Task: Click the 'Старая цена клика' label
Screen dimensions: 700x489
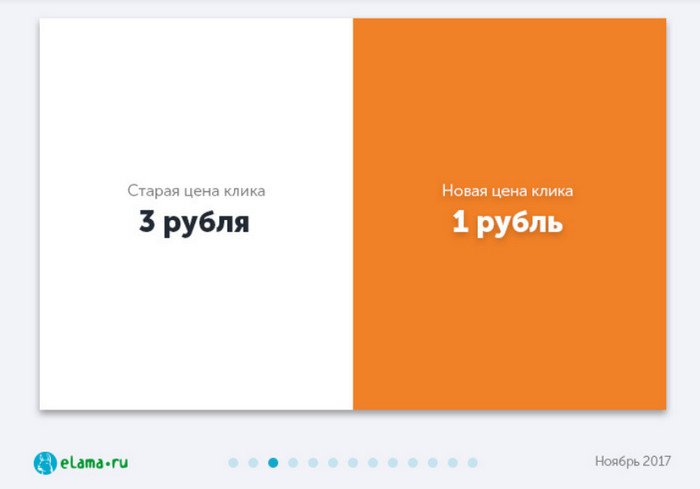Action: (196, 191)
